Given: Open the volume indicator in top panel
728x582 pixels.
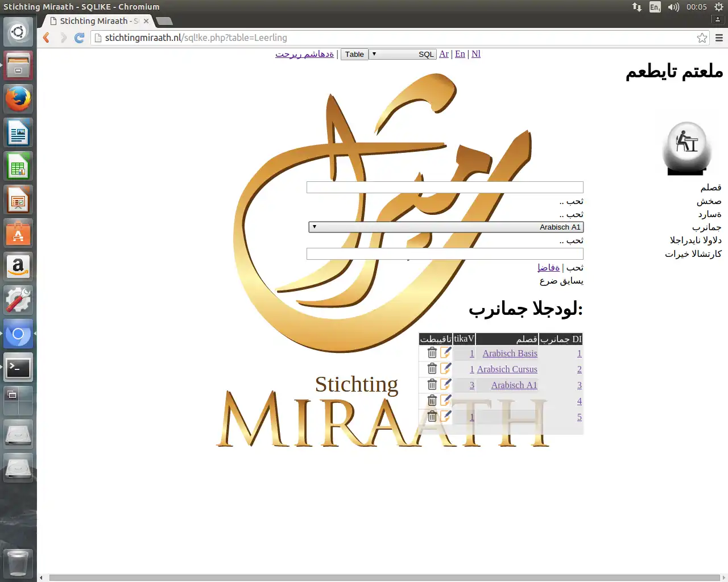Looking at the screenshot, I should pyautogui.click(x=673, y=7).
